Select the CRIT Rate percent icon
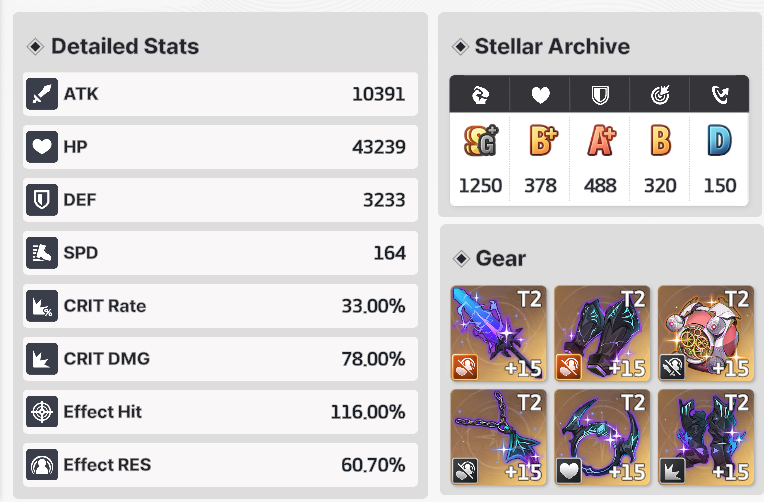 tap(42, 306)
